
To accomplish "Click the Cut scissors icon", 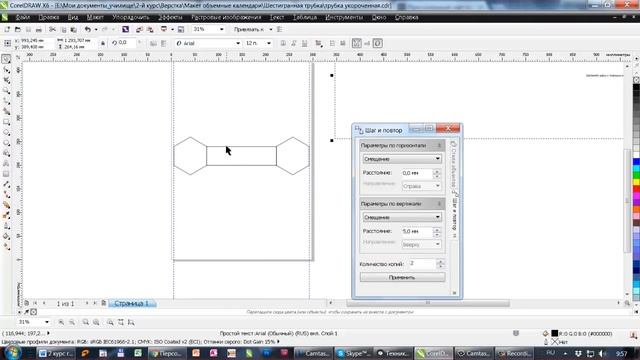I will [52, 29].
